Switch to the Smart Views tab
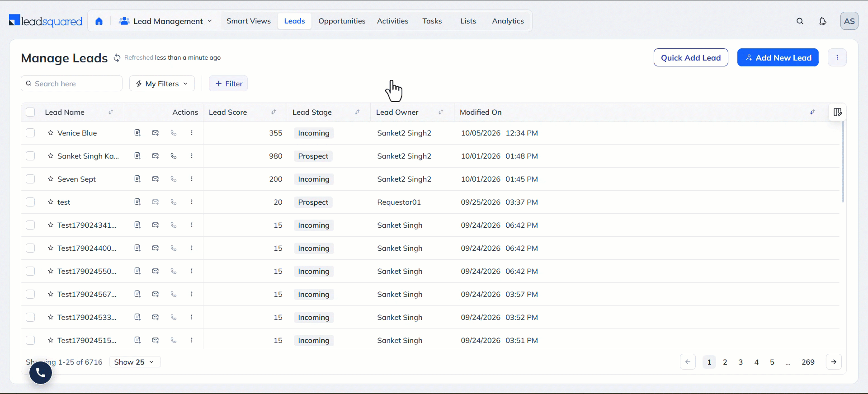 249,21
